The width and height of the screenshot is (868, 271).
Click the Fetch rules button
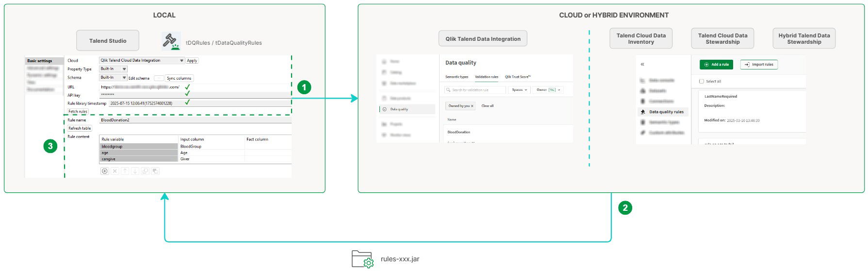click(x=78, y=112)
